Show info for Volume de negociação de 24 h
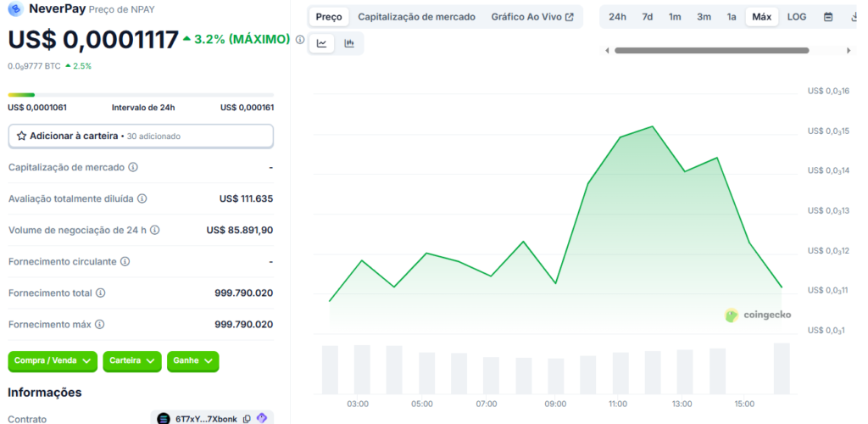Screen dimensions: 868x424 tap(154, 230)
